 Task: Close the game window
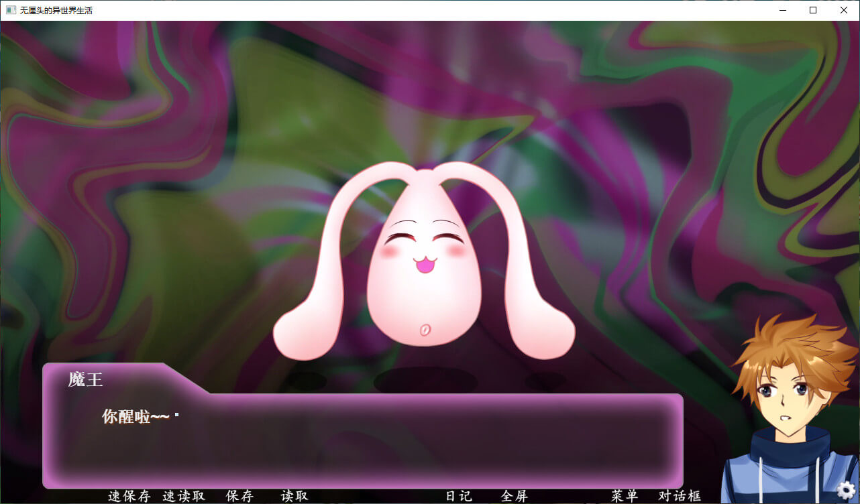(x=844, y=10)
